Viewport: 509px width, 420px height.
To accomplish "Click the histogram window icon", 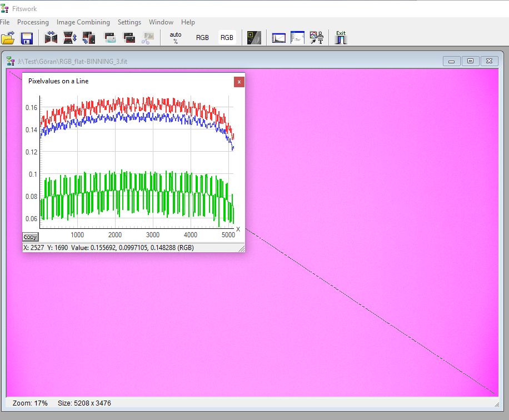I will [x=278, y=38].
